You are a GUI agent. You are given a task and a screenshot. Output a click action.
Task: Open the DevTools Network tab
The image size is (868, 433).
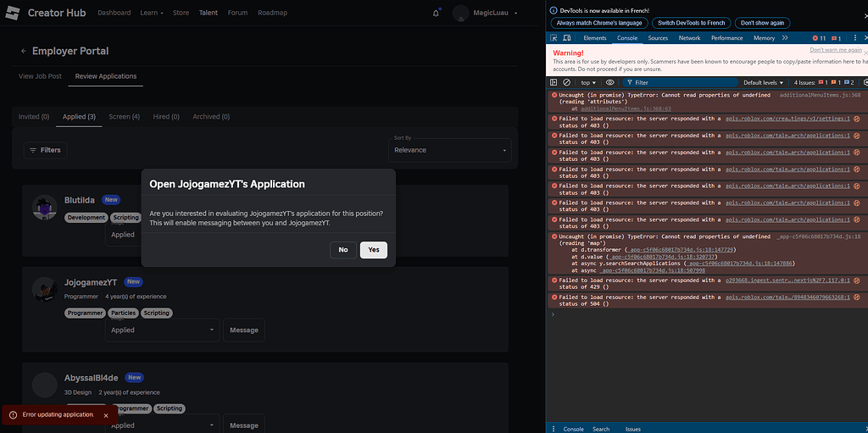pyautogui.click(x=690, y=38)
